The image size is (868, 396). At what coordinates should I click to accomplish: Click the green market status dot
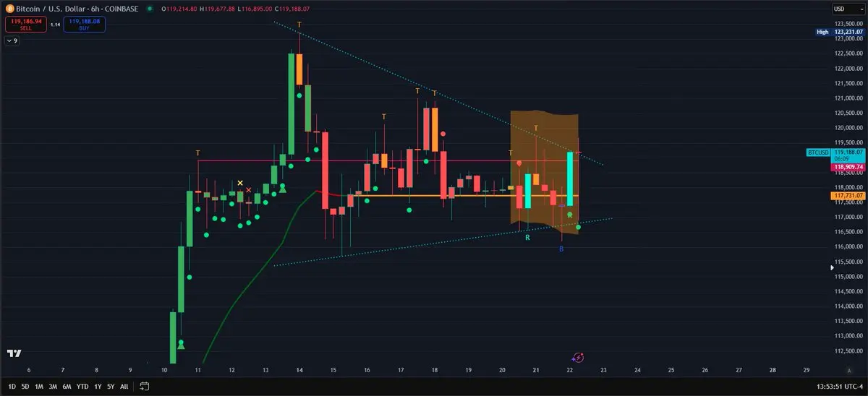click(x=150, y=9)
